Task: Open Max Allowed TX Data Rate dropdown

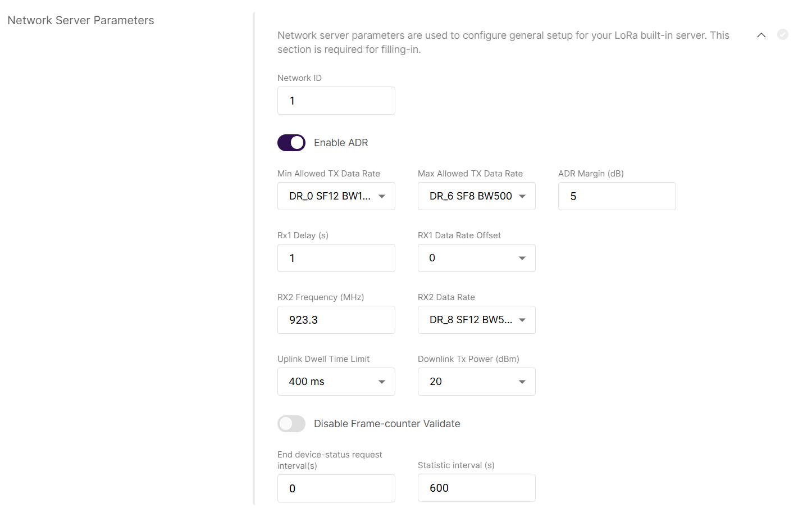Action: pyautogui.click(x=477, y=196)
